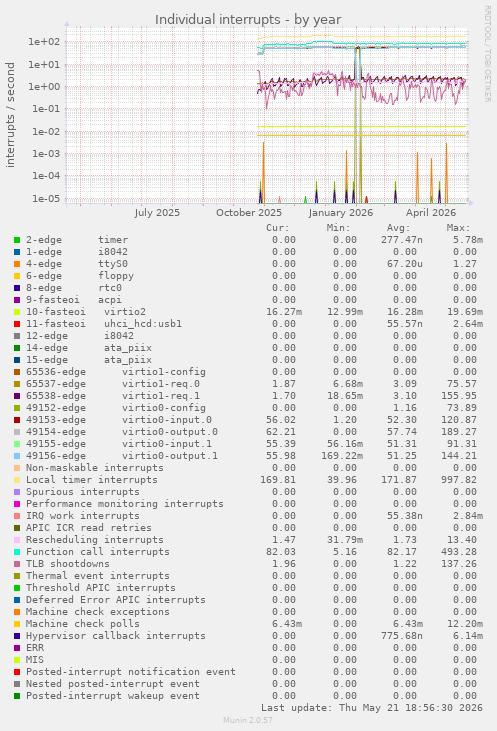Click the October 2025 x-axis label
The image size is (497, 731).
249,213
